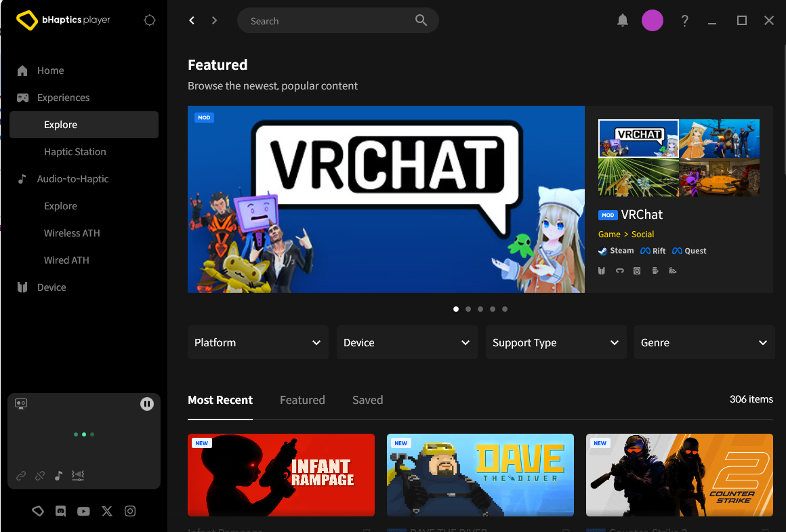Image resolution: width=786 pixels, height=532 pixels.
Task: Open the Infant Rampage card
Action: point(281,475)
